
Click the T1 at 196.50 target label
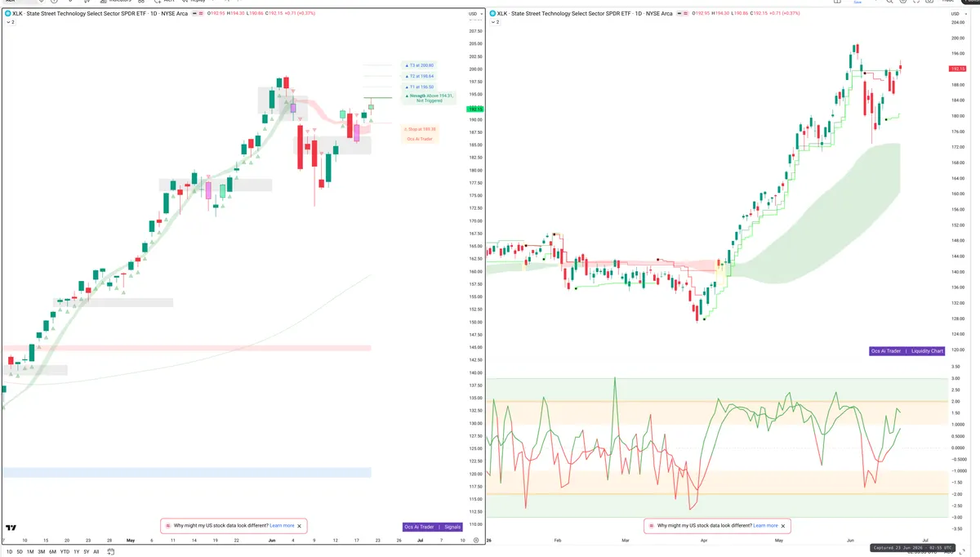(x=419, y=87)
